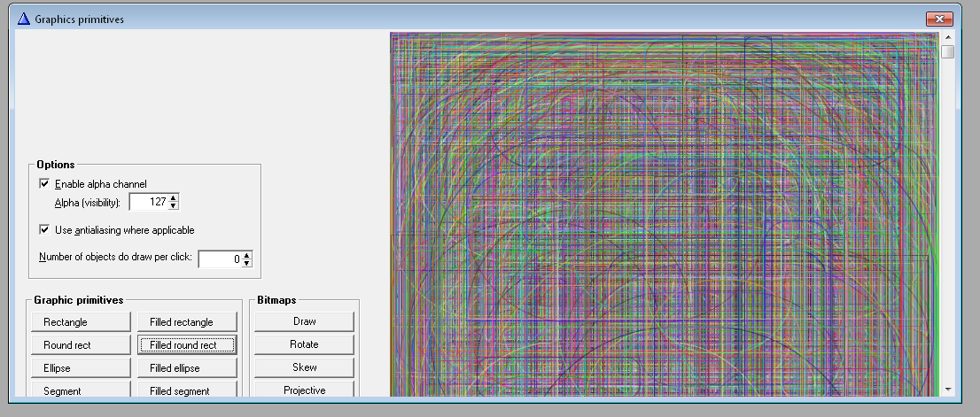Uncheck Use antialiasing where applicable
Viewport: 980px width, 417px height.
coord(45,230)
